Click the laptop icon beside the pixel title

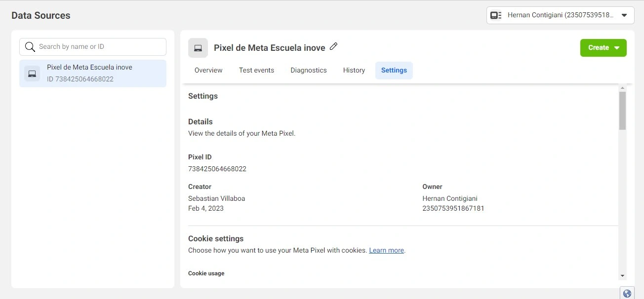coord(198,48)
